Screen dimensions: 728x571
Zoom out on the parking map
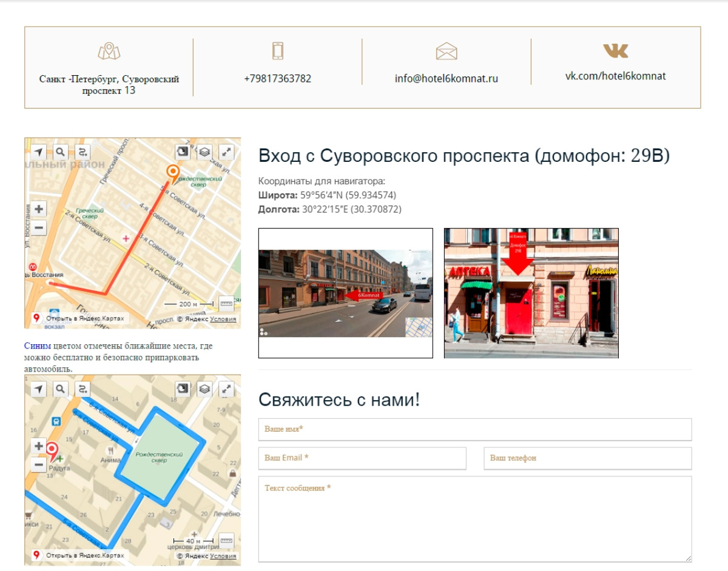(39, 465)
